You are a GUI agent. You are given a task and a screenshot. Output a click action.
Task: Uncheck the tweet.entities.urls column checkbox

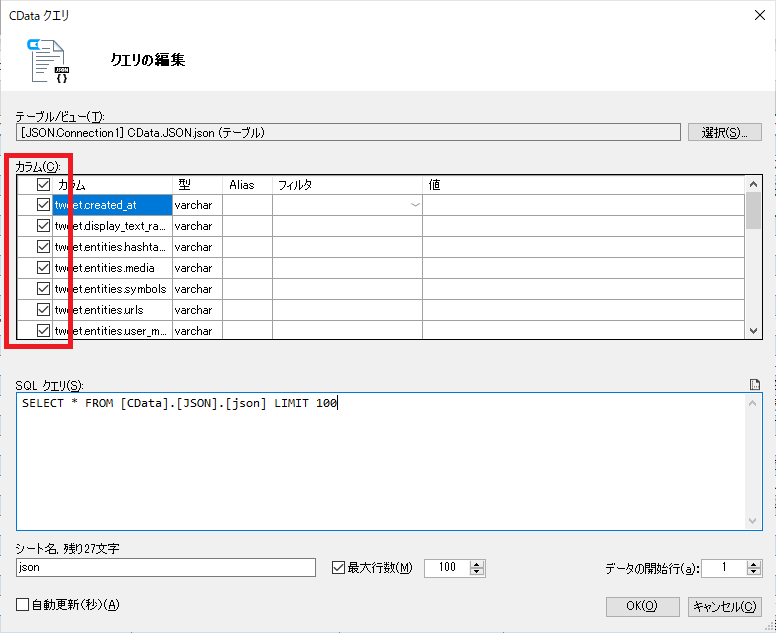pos(43,310)
